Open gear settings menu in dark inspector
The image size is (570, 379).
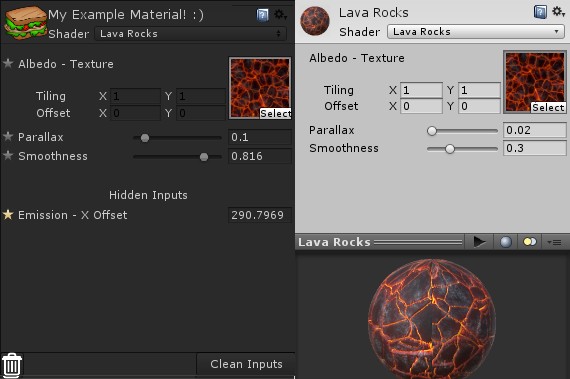280,15
